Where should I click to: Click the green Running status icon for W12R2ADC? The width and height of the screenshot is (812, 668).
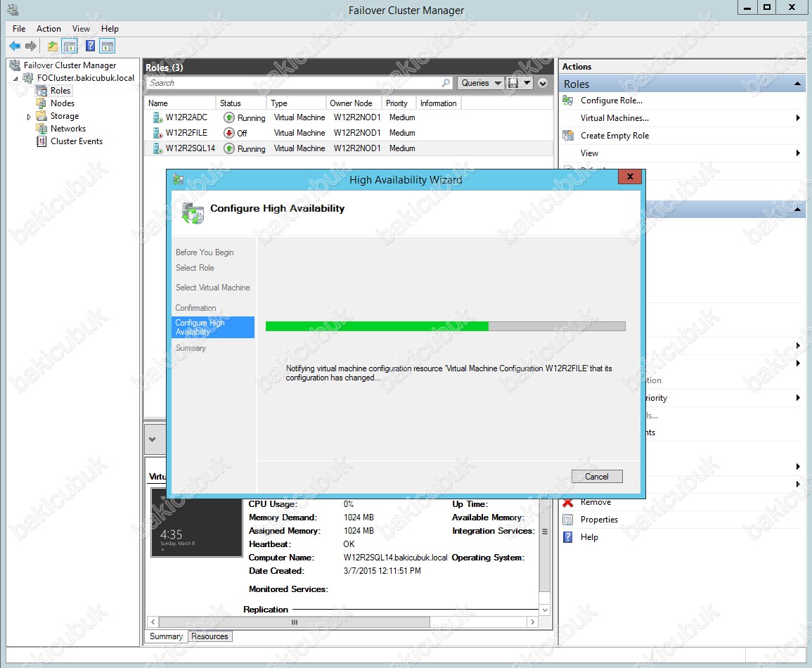tap(229, 117)
